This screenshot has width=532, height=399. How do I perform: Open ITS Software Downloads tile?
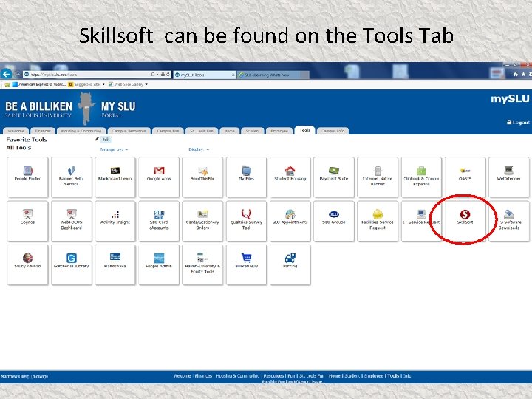coord(509,221)
